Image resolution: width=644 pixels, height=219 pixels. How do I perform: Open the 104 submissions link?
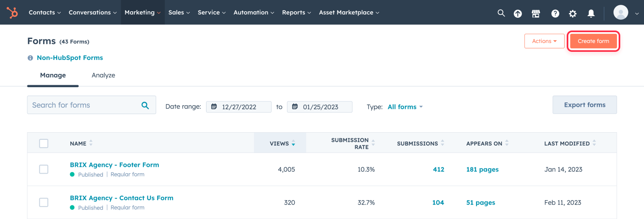pyautogui.click(x=438, y=203)
